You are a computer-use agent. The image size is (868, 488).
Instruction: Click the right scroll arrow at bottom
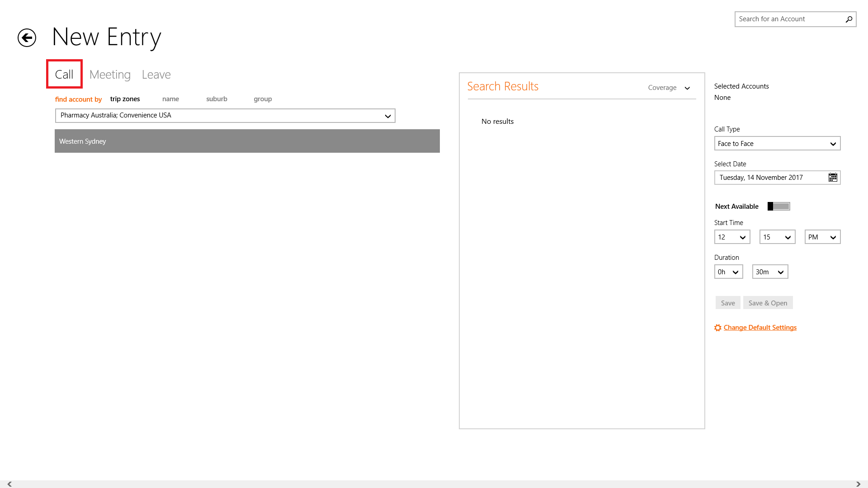(x=858, y=484)
